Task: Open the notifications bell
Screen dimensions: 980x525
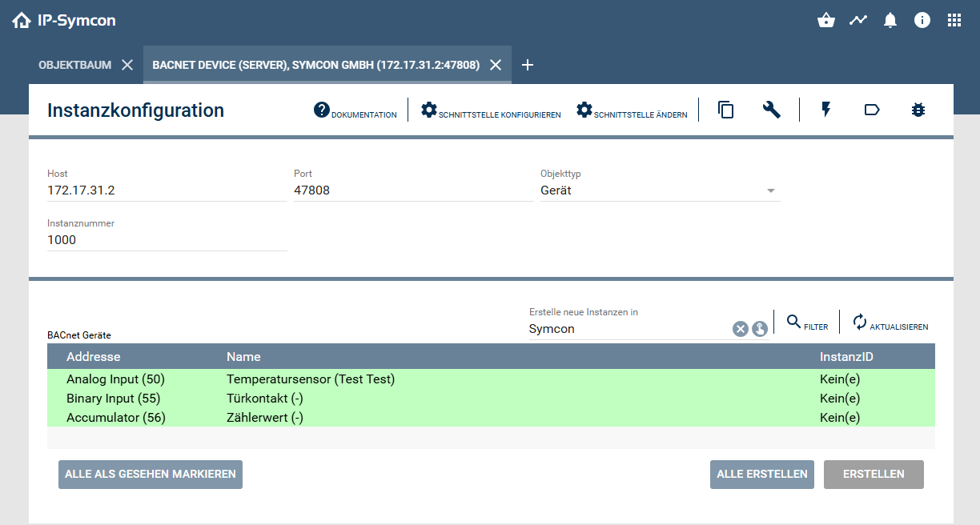Action: click(890, 21)
